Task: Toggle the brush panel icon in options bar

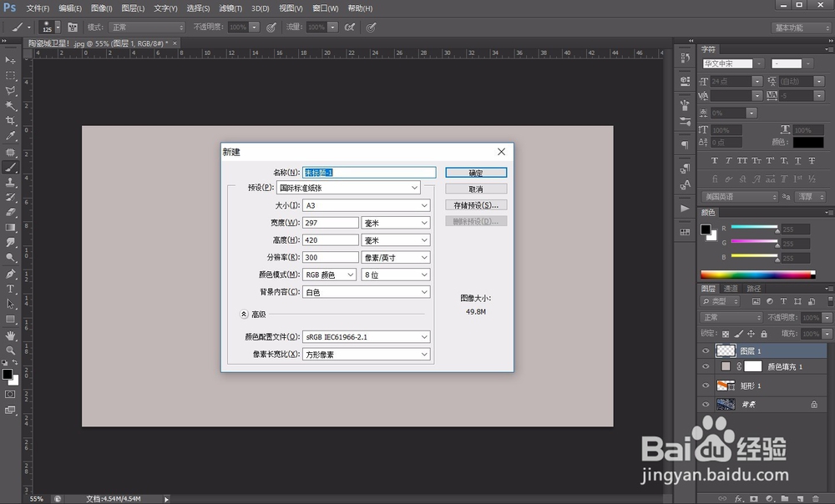Action: [x=73, y=28]
